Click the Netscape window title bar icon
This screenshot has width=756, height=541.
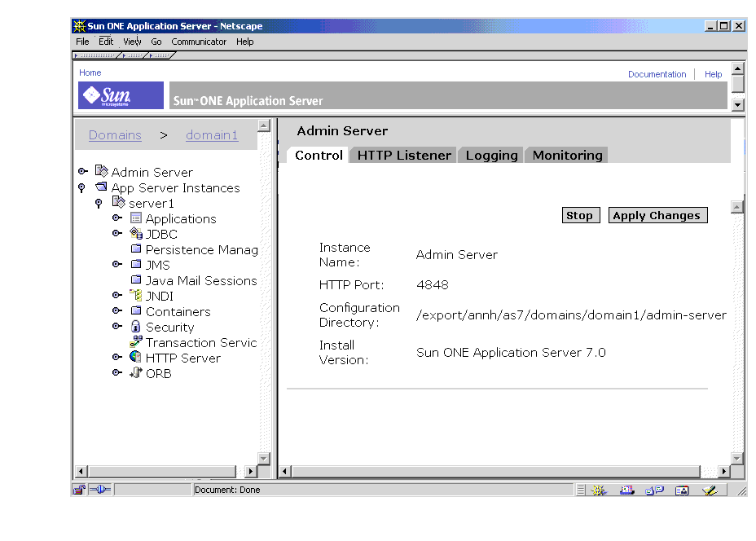pos(80,26)
